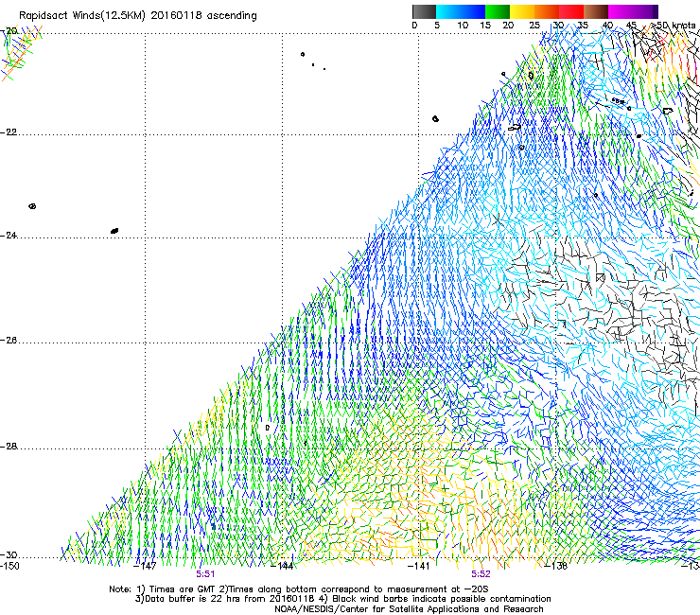Click the '40' legend scale label
This screenshot has width=700, height=615.
(607, 26)
